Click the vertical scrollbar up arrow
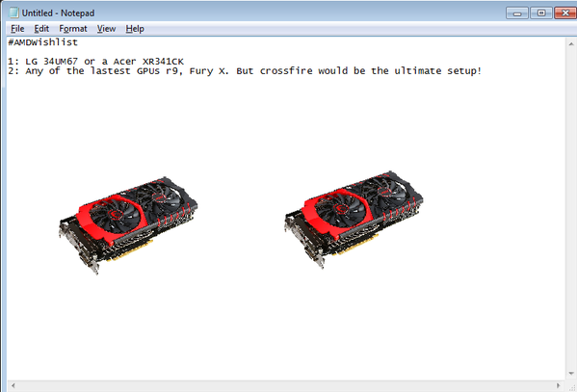The width and height of the screenshot is (577, 392). click(571, 43)
